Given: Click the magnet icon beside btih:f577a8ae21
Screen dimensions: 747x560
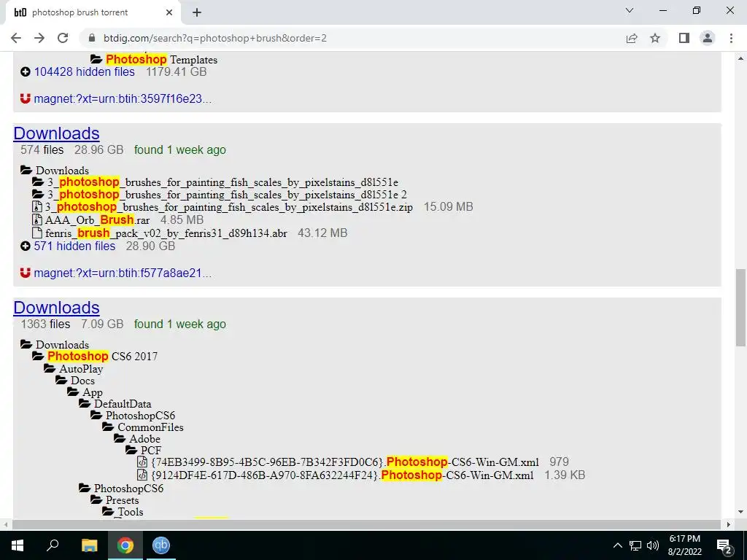Looking at the screenshot, I should [26, 273].
